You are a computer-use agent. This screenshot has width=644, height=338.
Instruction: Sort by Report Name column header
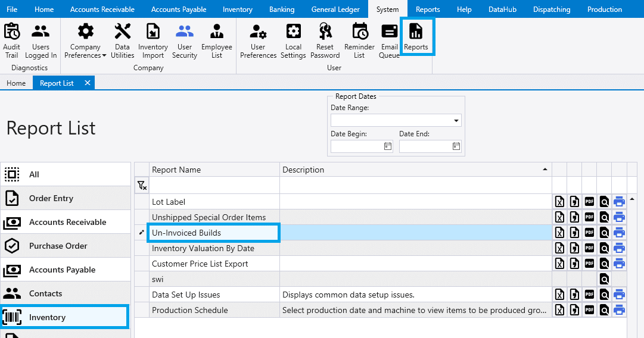pyautogui.click(x=214, y=170)
